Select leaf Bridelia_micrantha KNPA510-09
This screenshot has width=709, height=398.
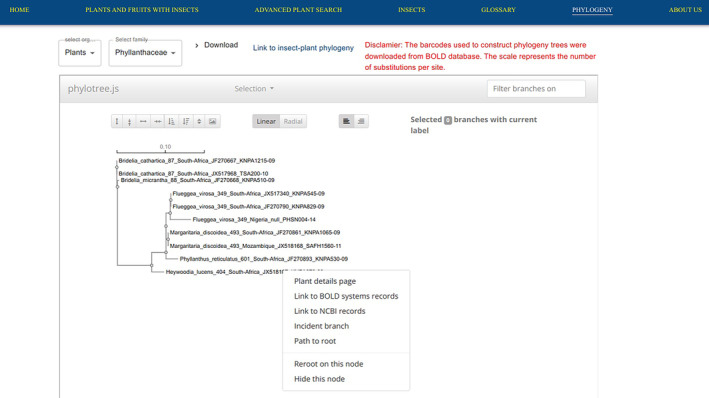pyautogui.click(x=198, y=180)
